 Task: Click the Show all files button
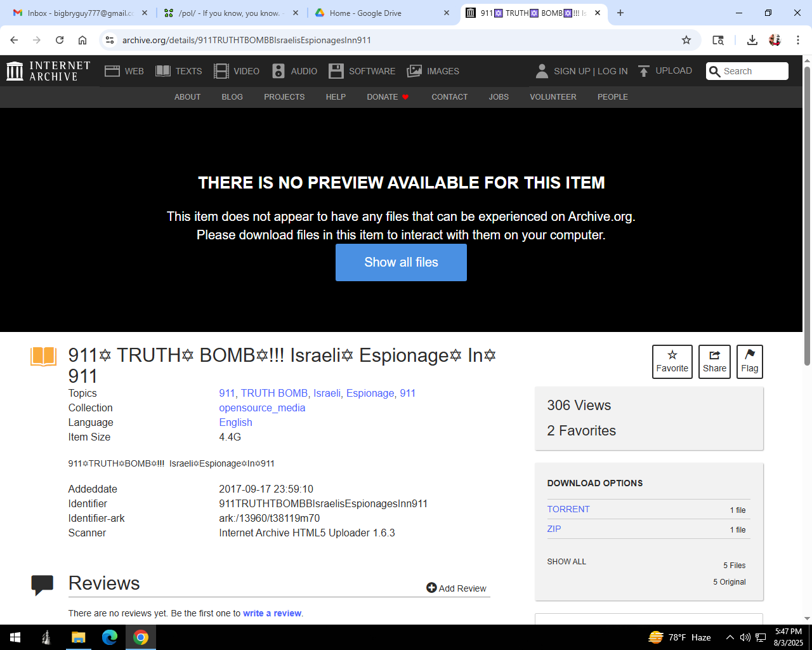pyautogui.click(x=401, y=262)
